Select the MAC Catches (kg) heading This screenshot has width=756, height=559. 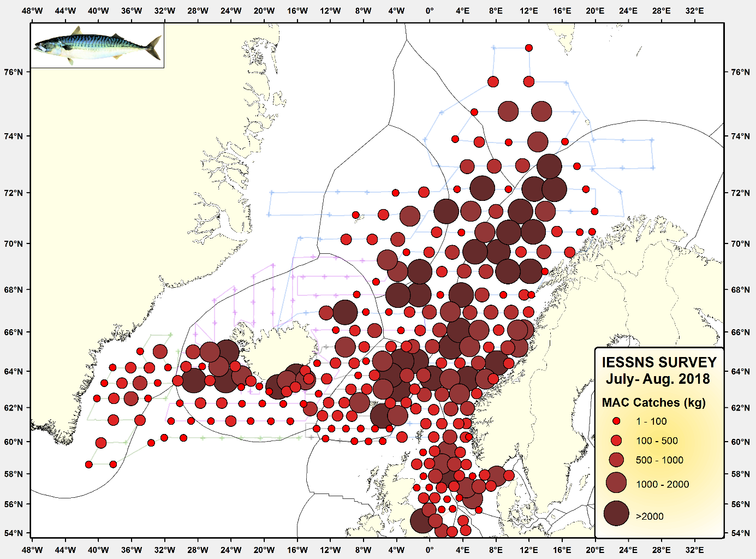653,403
